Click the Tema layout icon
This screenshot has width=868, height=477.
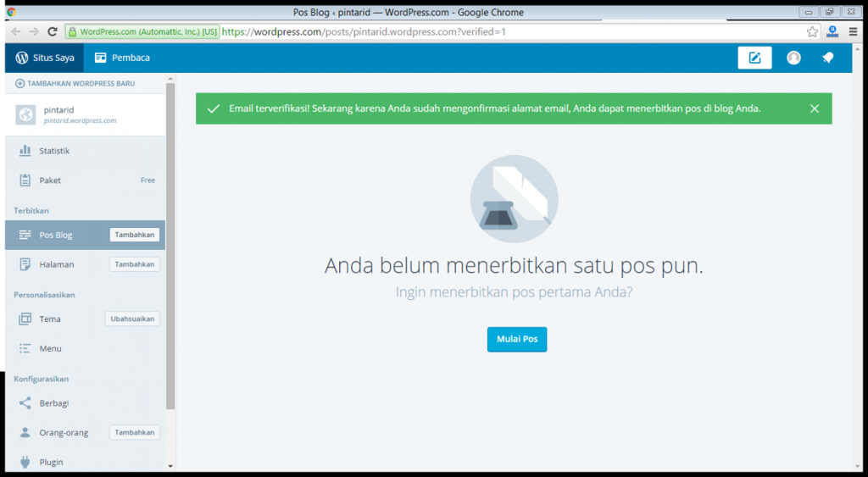click(25, 319)
